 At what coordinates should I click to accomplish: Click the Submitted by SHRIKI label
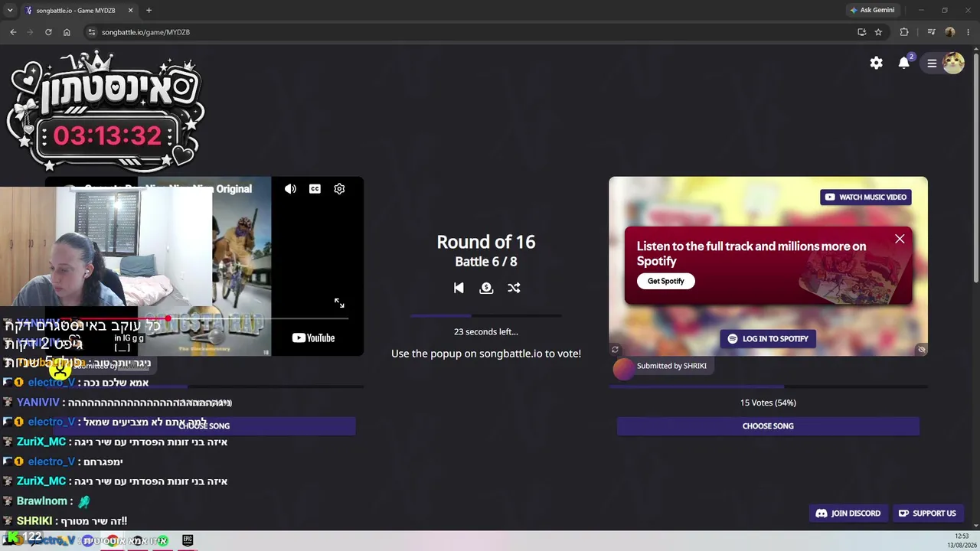point(671,366)
